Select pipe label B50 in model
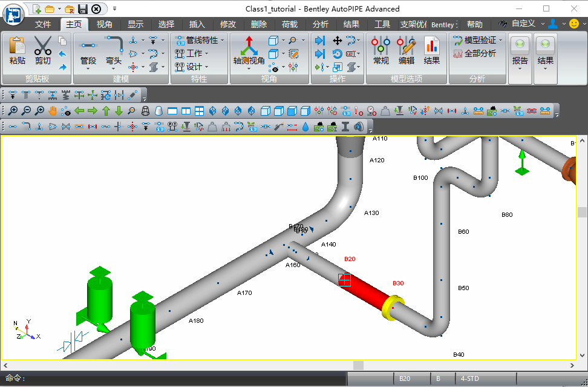This screenshot has height=387, width=588. click(463, 288)
